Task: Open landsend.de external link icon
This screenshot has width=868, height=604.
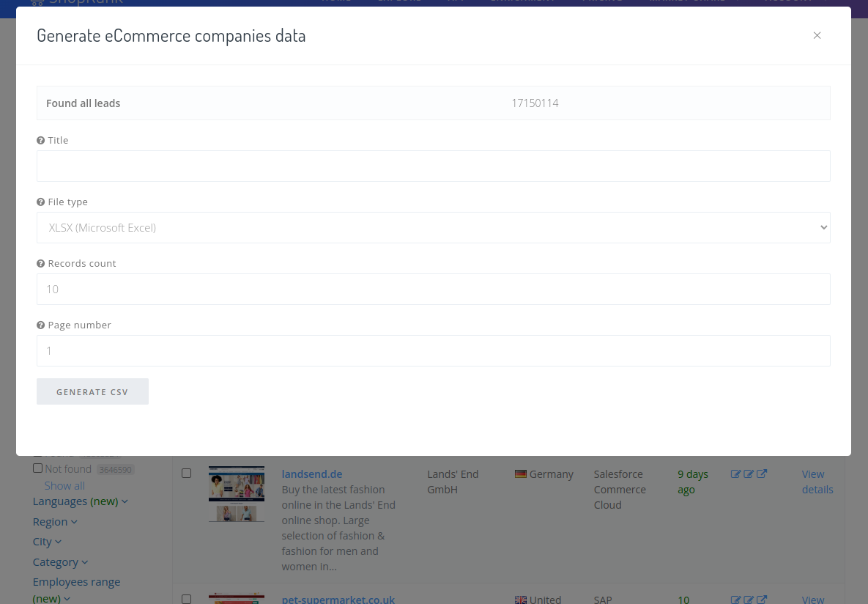Action: pyautogui.click(x=762, y=474)
